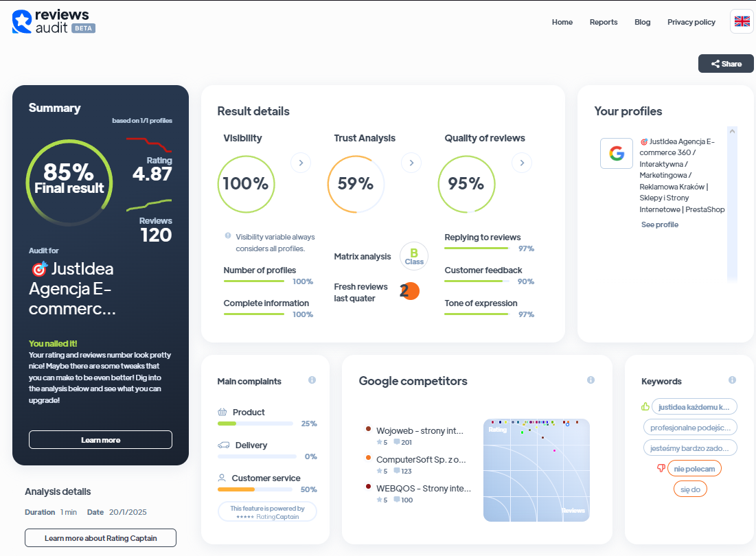Expand the Trust Analysis details arrow
The width and height of the screenshot is (756, 556).
click(411, 163)
